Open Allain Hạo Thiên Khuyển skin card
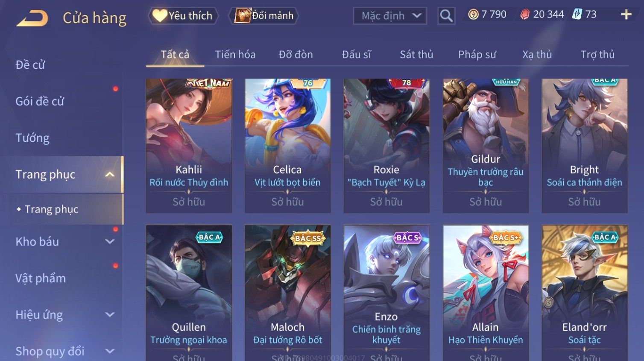Screen dimensions: 644x361 tap(486, 293)
